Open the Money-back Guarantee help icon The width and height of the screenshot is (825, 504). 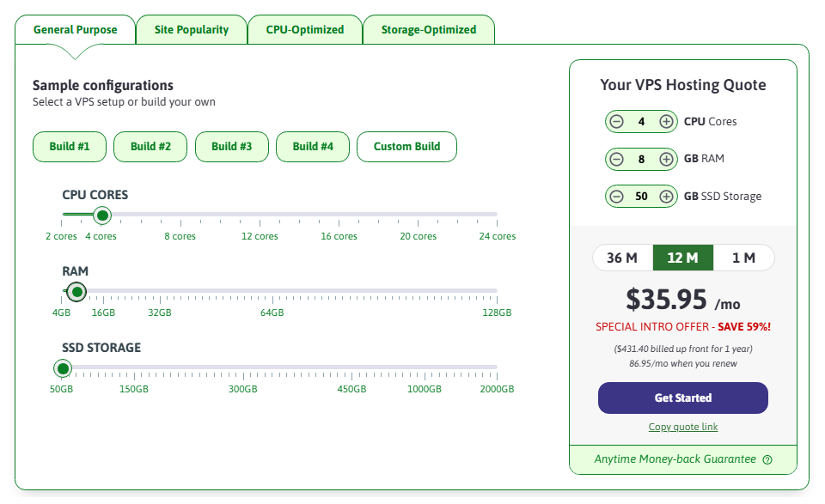pyautogui.click(x=767, y=459)
